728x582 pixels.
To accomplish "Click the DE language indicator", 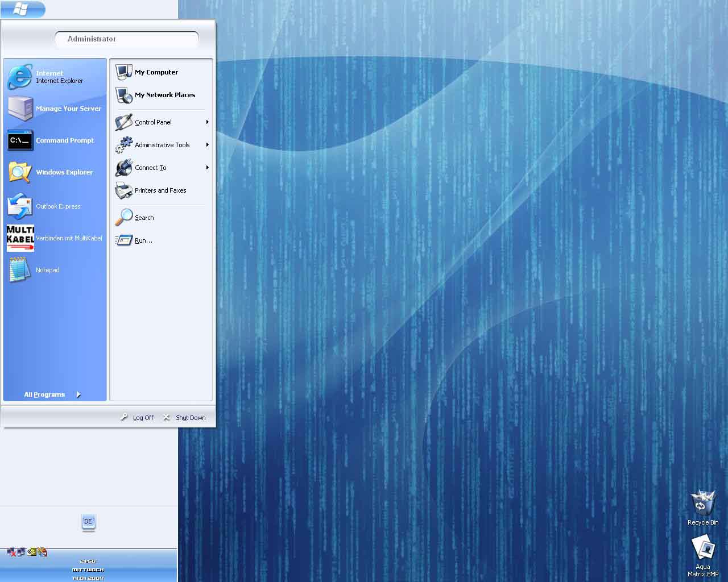I will point(88,522).
